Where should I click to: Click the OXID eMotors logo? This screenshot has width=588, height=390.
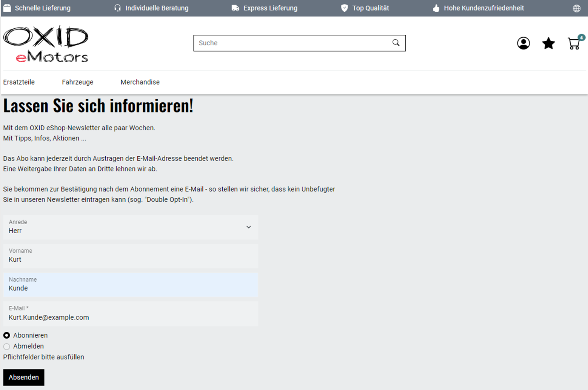point(46,43)
